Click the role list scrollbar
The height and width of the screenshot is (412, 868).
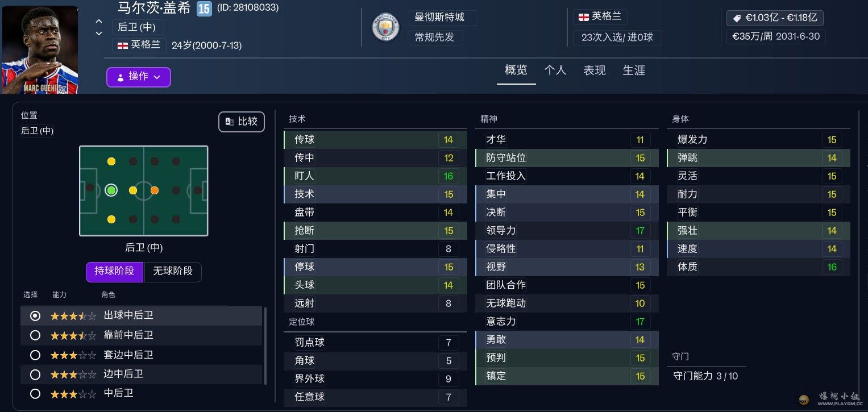click(x=265, y=346)
